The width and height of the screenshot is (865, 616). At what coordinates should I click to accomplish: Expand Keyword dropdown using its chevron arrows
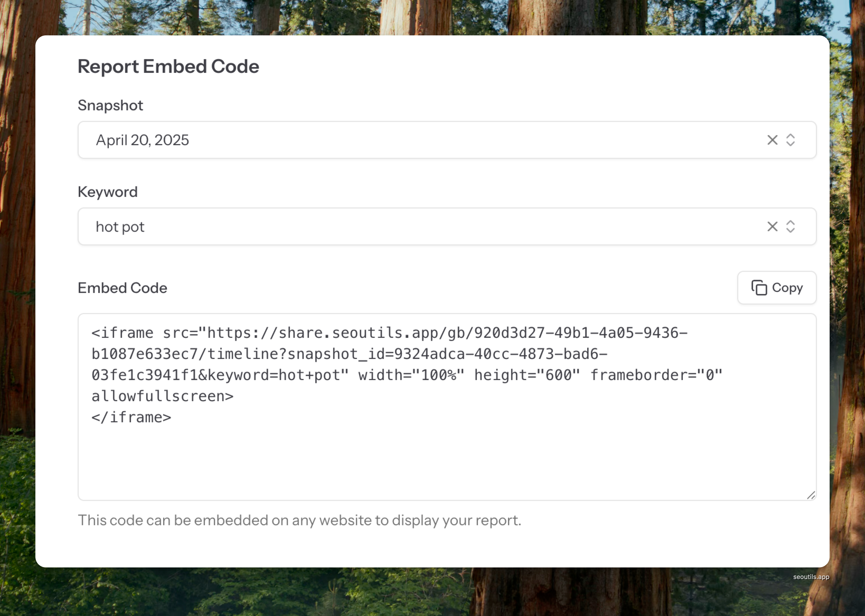(x=790, y=226)
